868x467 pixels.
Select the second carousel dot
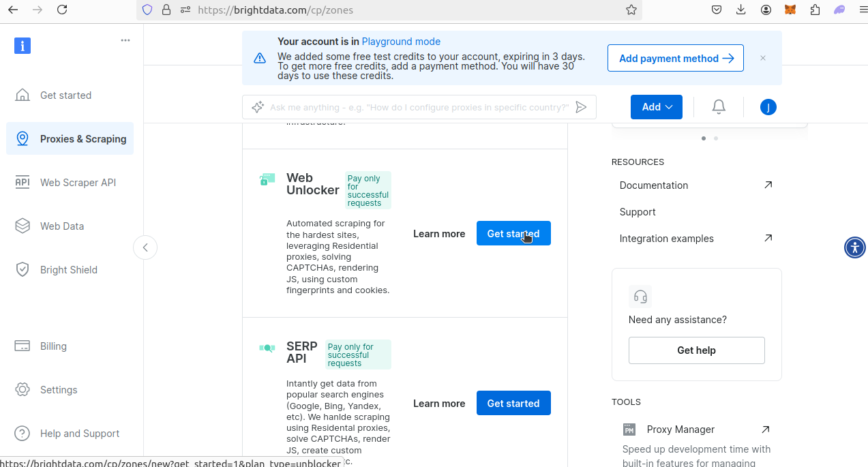click(x=716, y=138)
